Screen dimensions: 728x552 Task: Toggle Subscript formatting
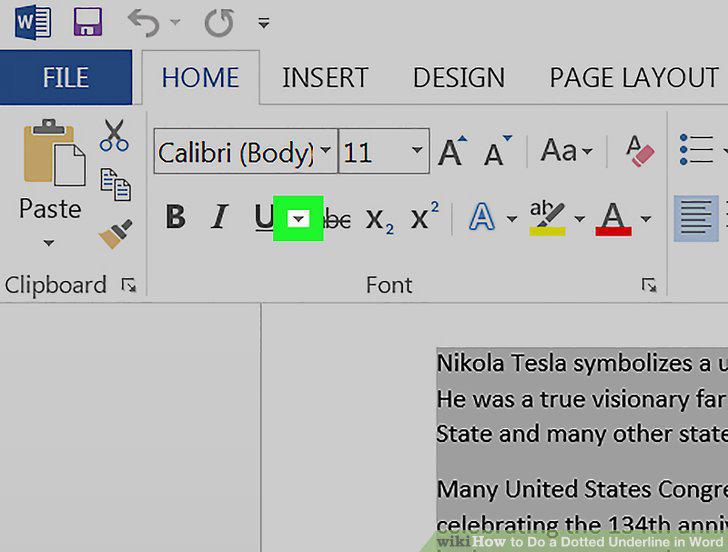point(379,220)
